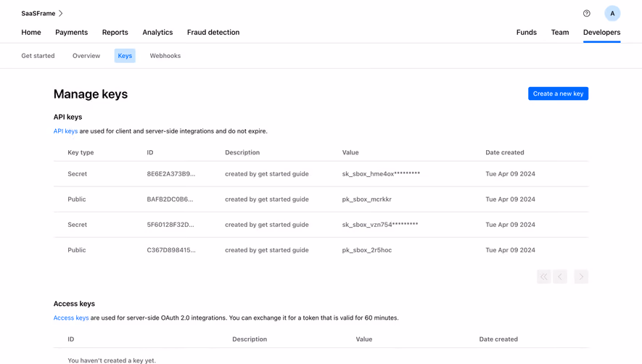Image resolution: width=642 pixels, height=364 pixels.
Task: Go to next page of API keys
Action: coord(581,277)
